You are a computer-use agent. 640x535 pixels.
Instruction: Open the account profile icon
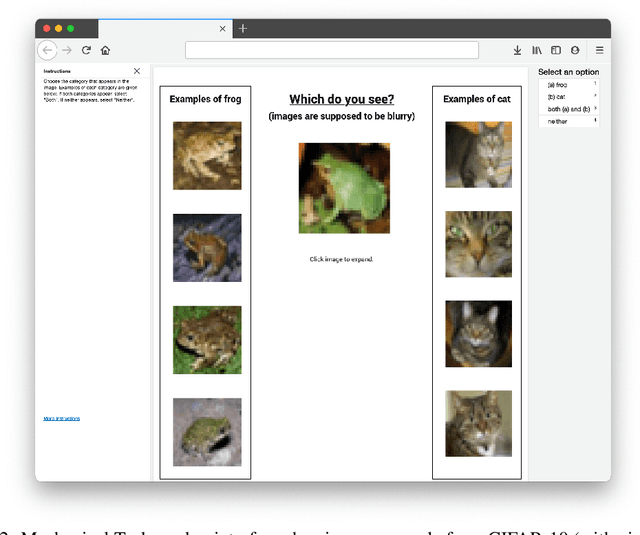pos(575,50)
